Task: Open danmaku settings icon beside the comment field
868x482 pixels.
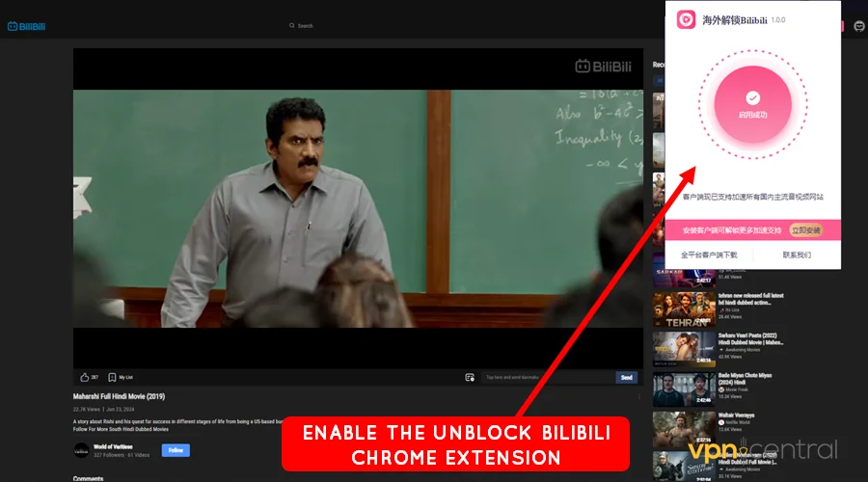Action: [470, 378]
